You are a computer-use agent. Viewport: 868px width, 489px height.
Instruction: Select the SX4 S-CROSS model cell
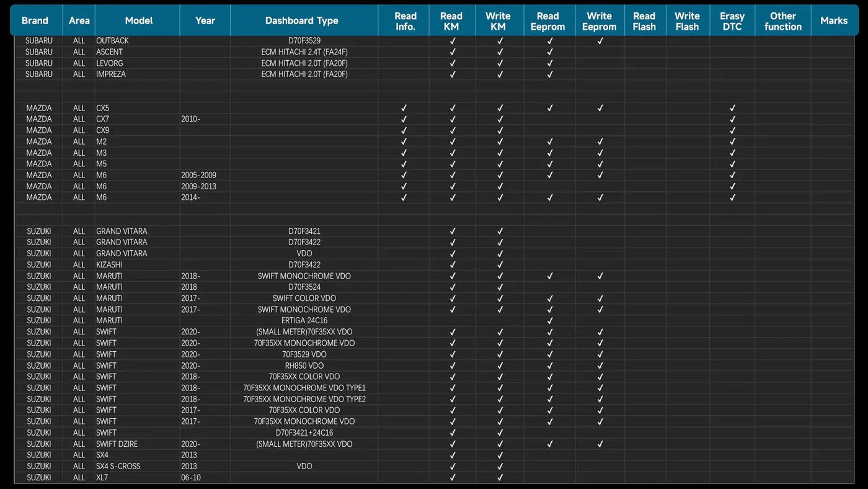(118, 466)
